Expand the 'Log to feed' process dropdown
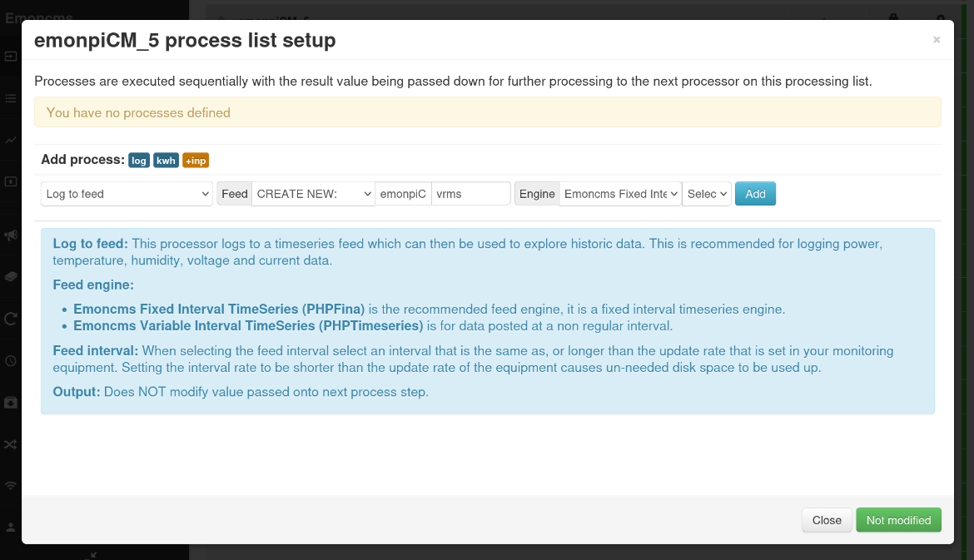The image size is (974, 560). [x=127, y=194]
